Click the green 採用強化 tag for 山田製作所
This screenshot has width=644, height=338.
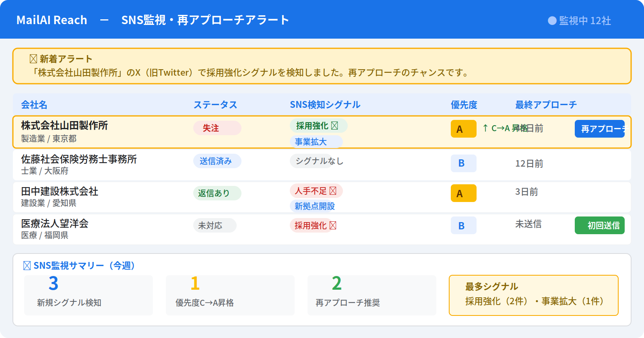coord(319,126)
